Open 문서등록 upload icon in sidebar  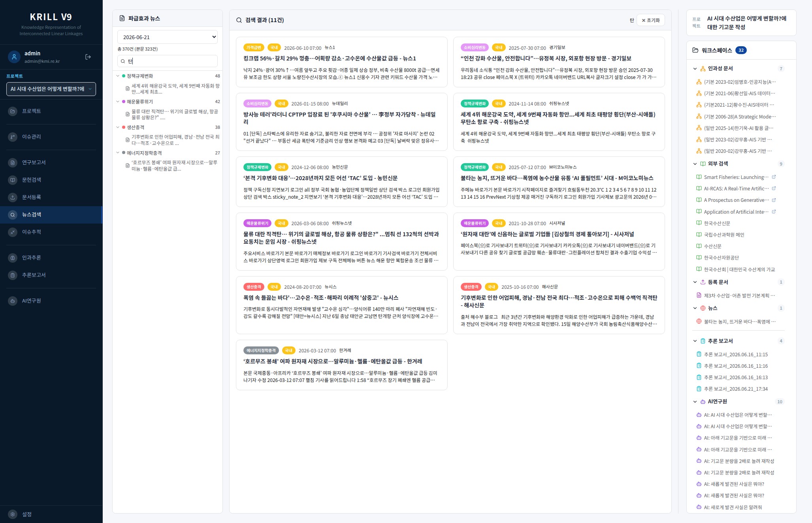pos(13,197)
